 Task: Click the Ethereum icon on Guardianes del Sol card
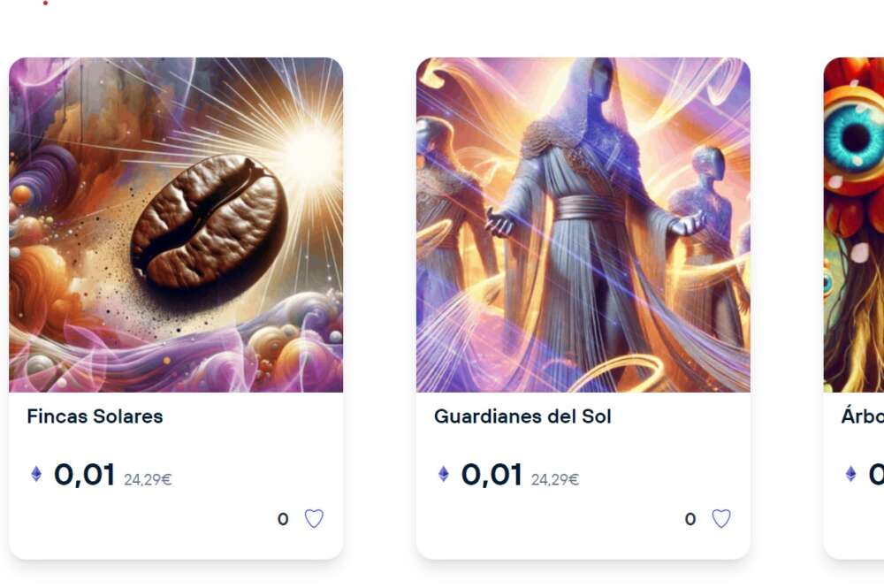443,474
